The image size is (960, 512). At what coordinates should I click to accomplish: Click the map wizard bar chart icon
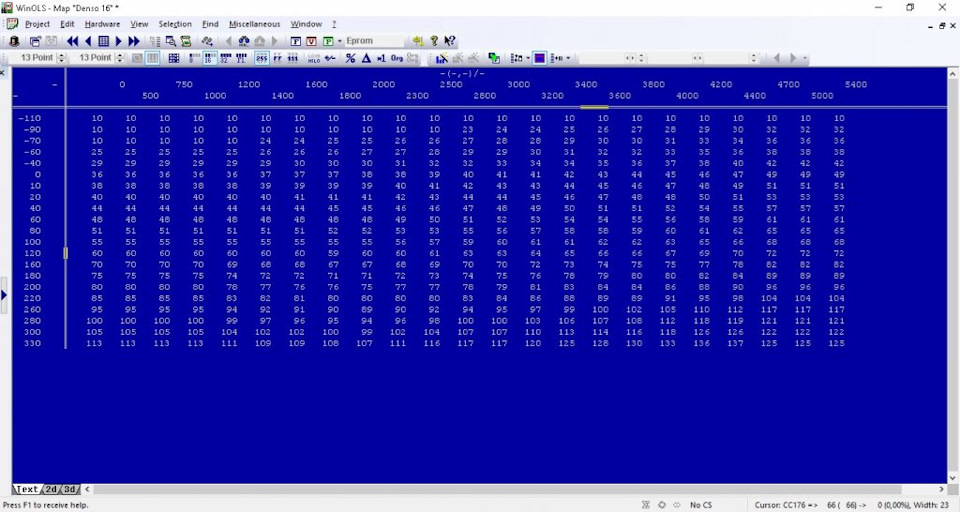(441, 58)
